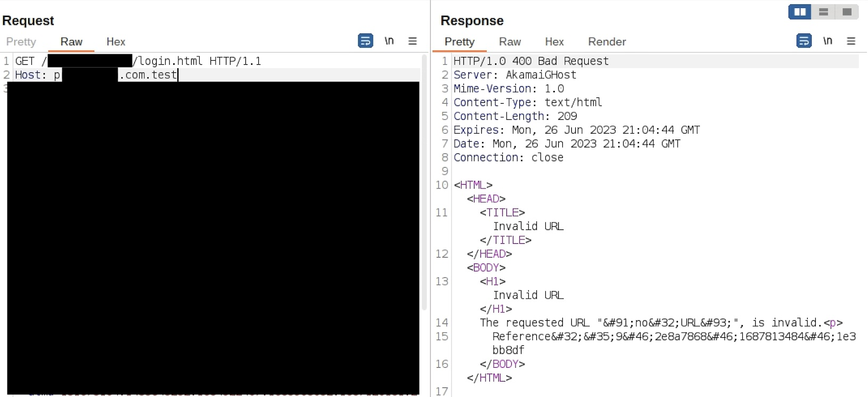Click the opening <HTML> tag
Screen dimensions: 868x397
tap(473, 185)
